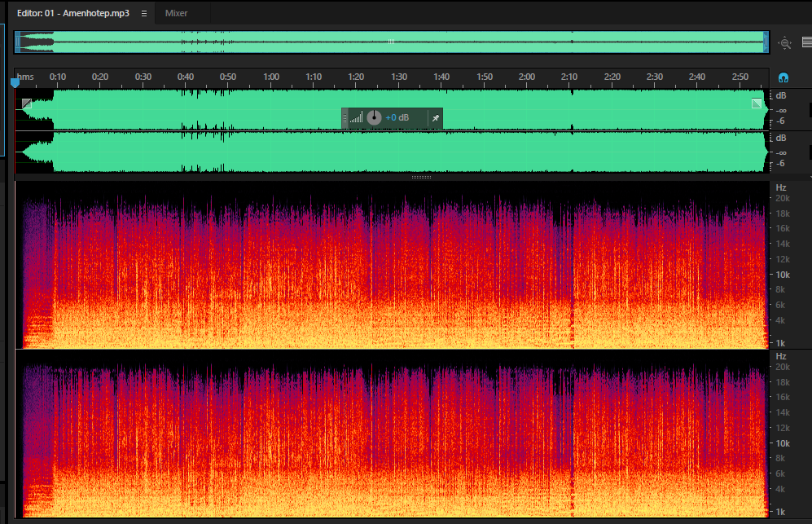Click the overview navigator center grip
Screen dimensions: 812x524
click(392, 42)
